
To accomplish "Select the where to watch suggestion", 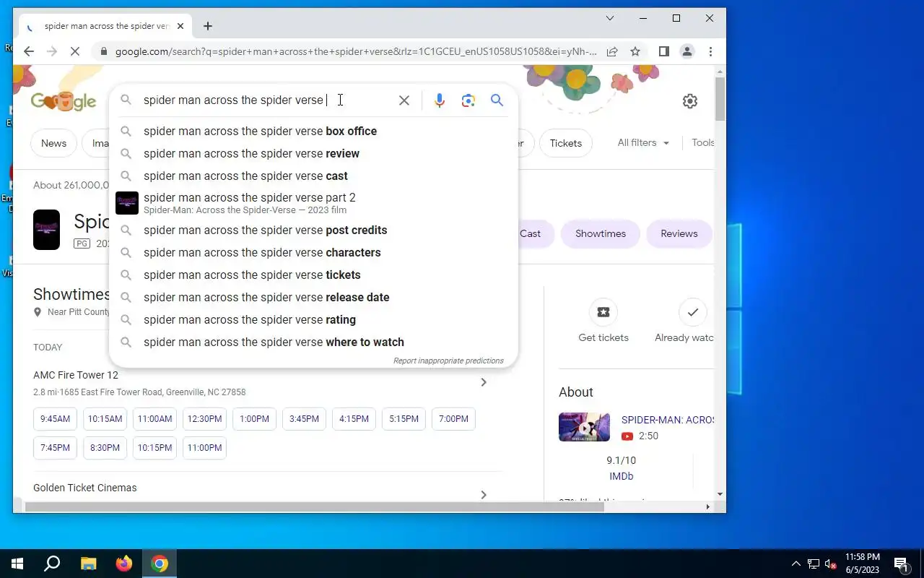I will coord(313,342).
